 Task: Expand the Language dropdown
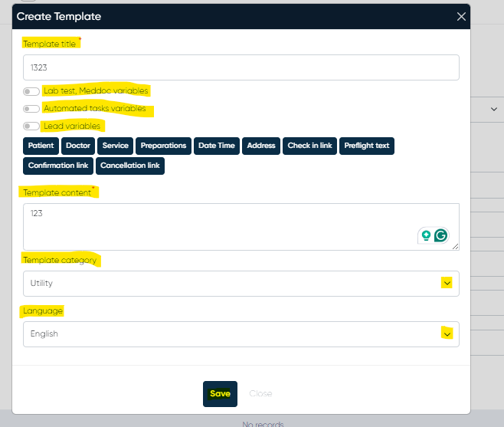(241, 333)
